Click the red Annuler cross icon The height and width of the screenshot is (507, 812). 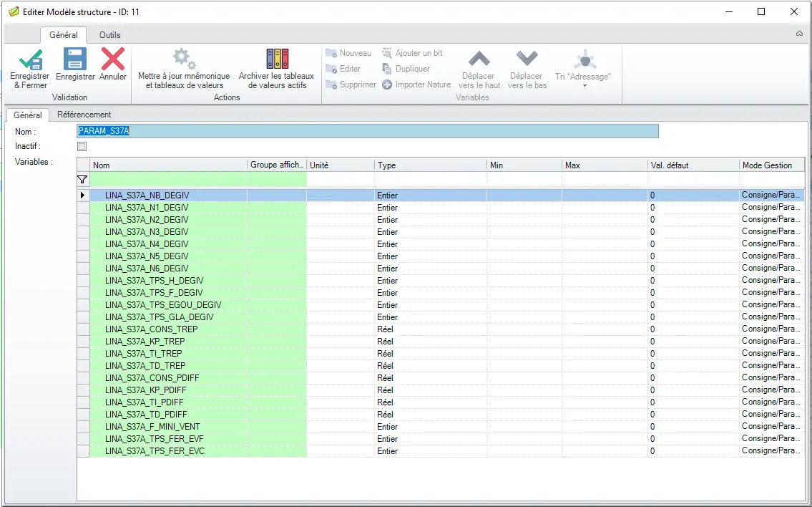(x=113, y=59)
